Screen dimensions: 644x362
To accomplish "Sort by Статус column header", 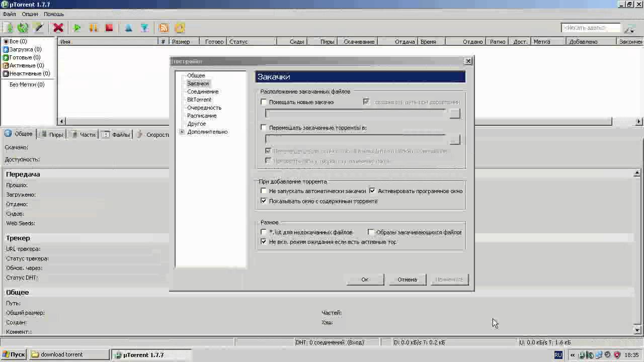I will [x=251, y=42].
